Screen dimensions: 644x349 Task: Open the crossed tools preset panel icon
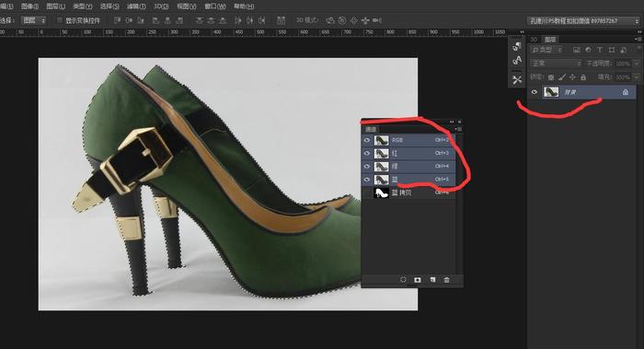click(x=517, y=79)
